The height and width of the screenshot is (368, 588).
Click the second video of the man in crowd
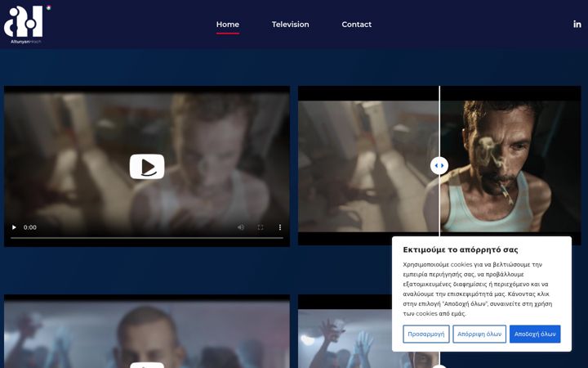147,332
